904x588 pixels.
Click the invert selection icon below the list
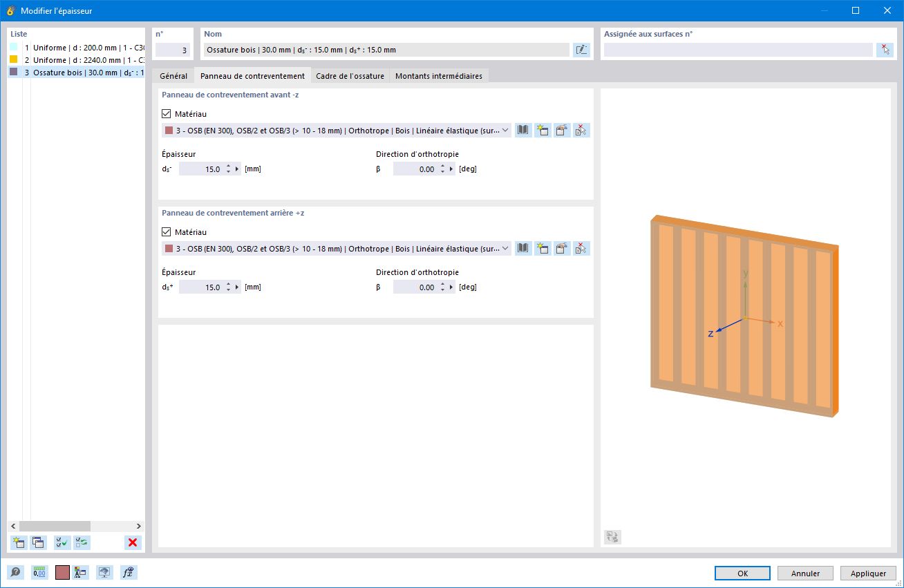point(82,542)
